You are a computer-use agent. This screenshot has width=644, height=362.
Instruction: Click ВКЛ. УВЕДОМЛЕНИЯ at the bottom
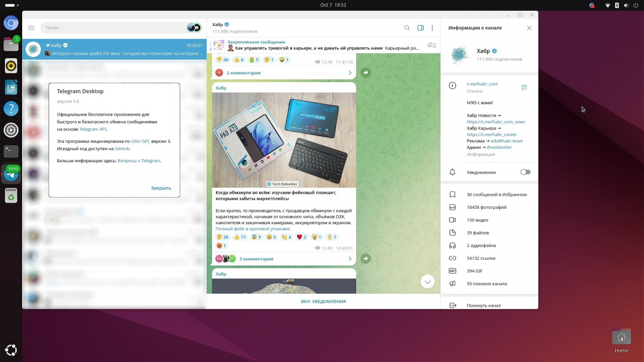tap(323, 301)
